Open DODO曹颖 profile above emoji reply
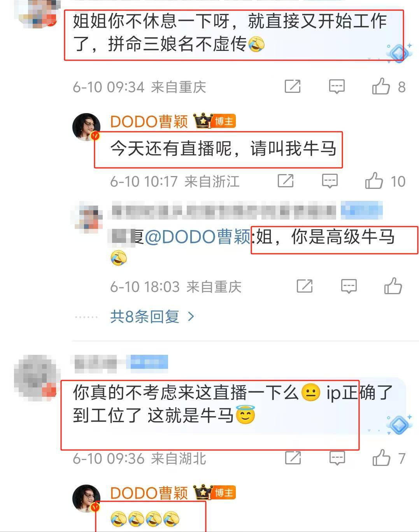 point(149,493)
